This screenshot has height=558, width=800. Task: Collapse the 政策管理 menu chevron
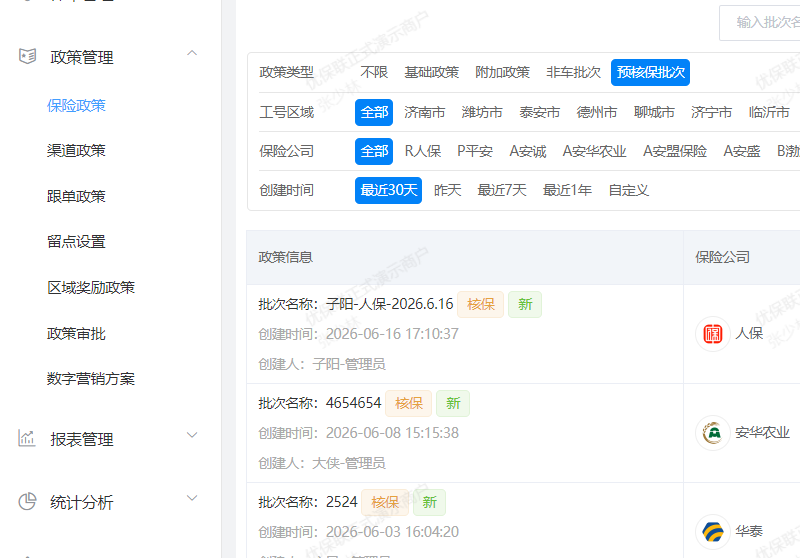tap(192, 53)
